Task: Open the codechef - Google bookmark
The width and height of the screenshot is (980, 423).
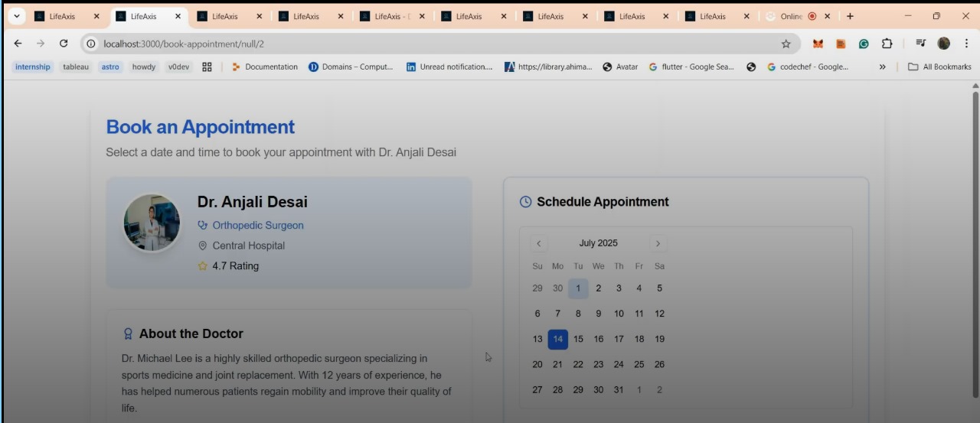Action: coord(808,67)
